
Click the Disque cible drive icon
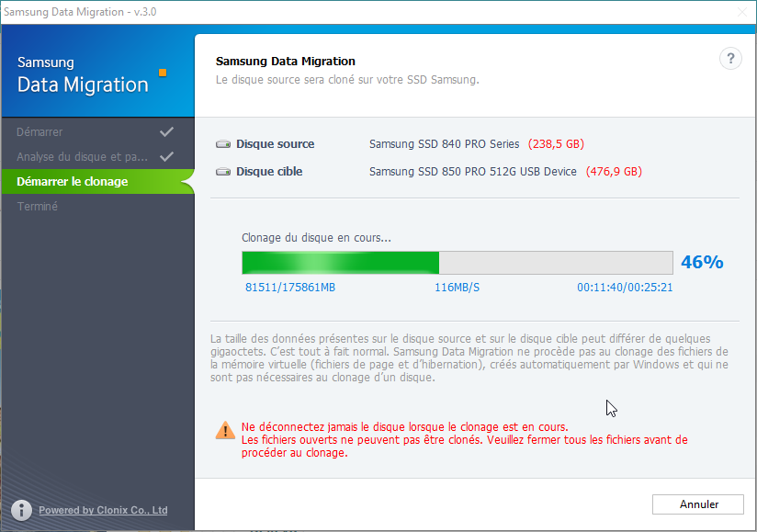pyautogui.click(x=223, y=172)
